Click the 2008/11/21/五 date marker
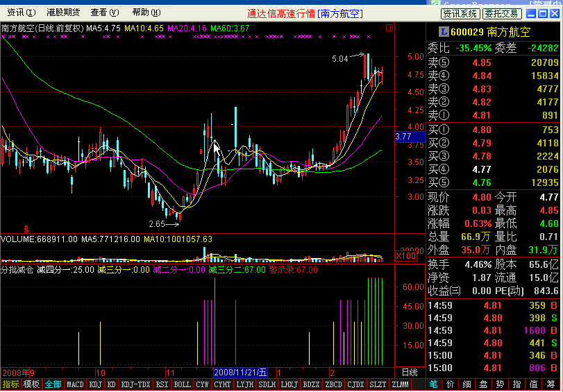563x392 pixels. [240, 373]
